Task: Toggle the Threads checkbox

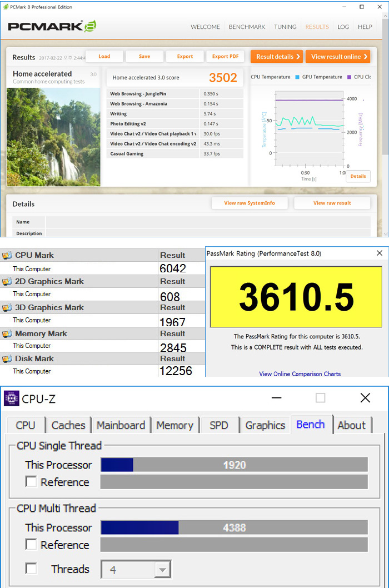Action: pos(31,569)
